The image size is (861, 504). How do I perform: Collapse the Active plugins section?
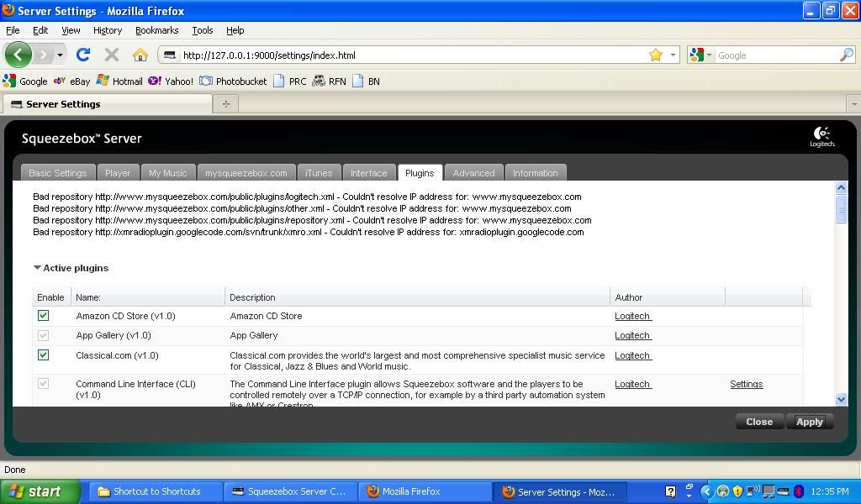[37, 268]
